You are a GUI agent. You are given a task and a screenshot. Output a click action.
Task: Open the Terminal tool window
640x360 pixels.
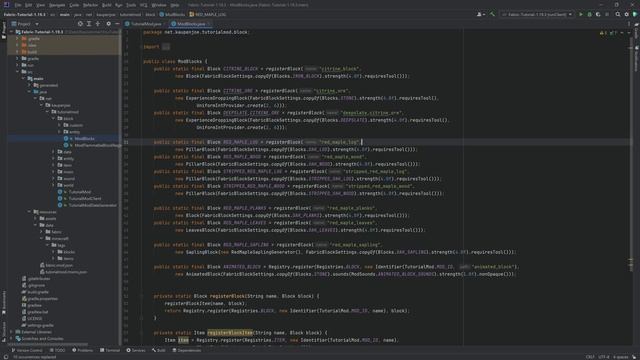pos(110,350)
